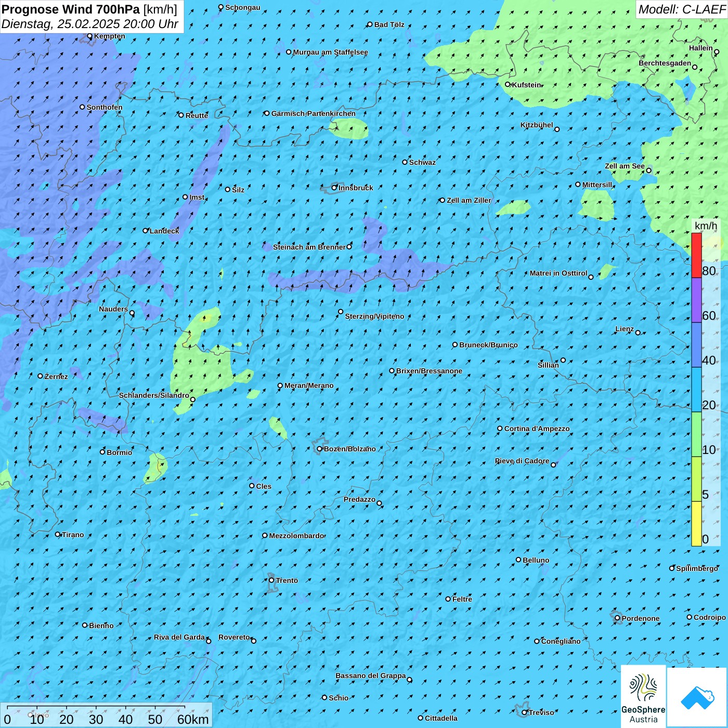Select the light-blue 20–40 km/h legend swatch
Viewport: 728px width, 728px height.
696,389
